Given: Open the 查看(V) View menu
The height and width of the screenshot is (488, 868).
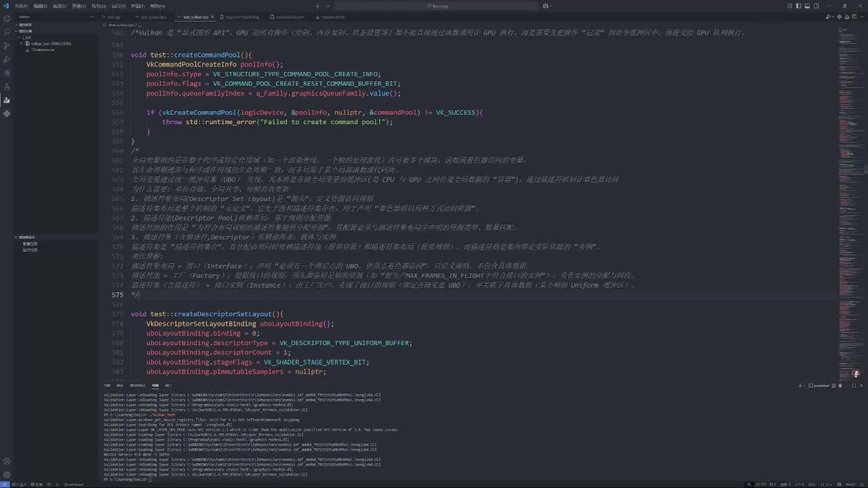Looking at the screenshot, I should point(79,5).
